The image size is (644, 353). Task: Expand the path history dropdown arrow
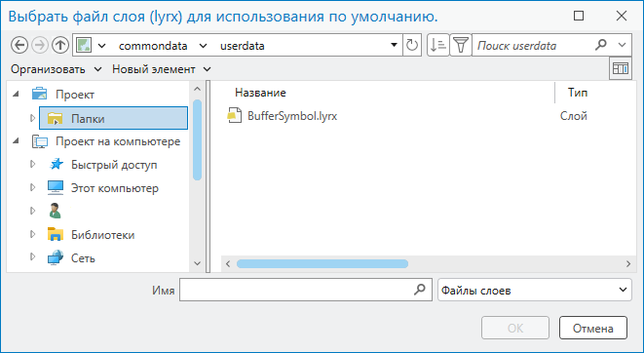click(394, 45)
